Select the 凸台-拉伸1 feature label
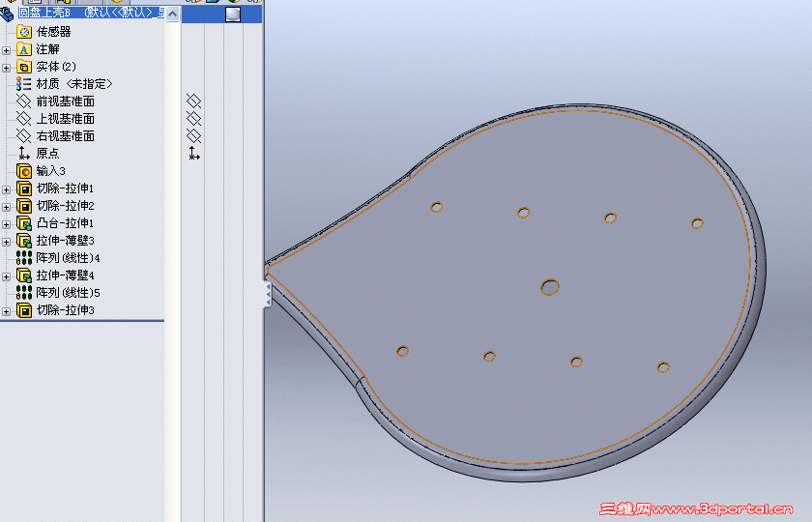Viewport: 812px width, 522px height. tap(66, 223)
